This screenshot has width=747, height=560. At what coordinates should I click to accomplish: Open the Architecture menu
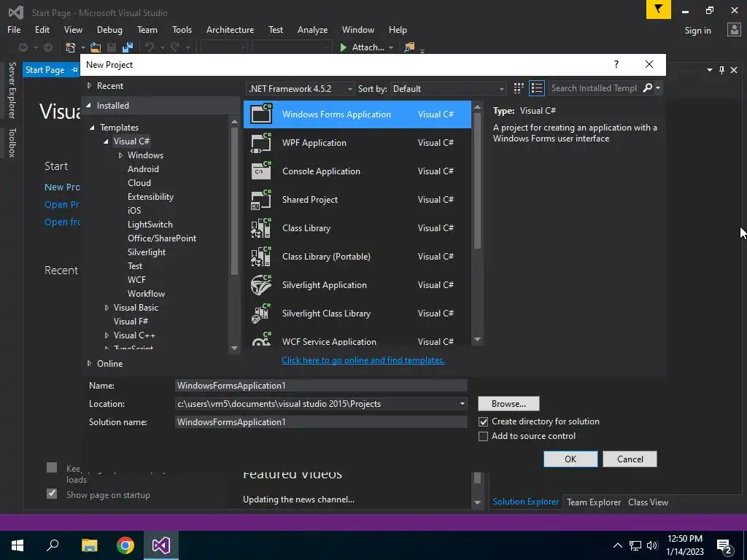pos(230,29)
